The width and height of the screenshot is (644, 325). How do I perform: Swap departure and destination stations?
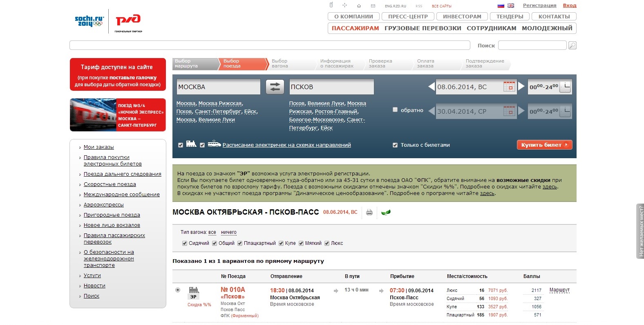click(x=275, y=87)
